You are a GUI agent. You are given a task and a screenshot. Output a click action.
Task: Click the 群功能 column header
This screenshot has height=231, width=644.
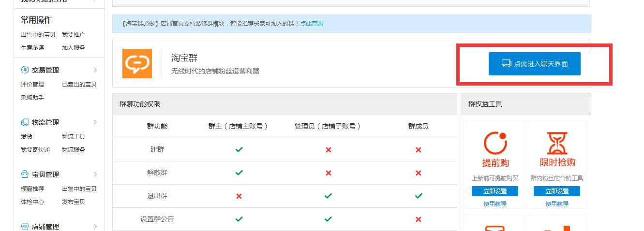pos(157,126)
